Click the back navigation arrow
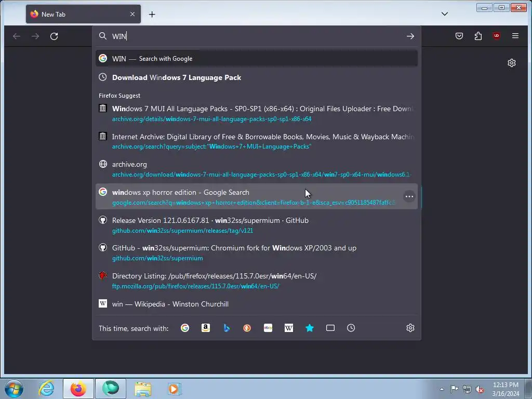The image size is (532, 399). point(16,36)
